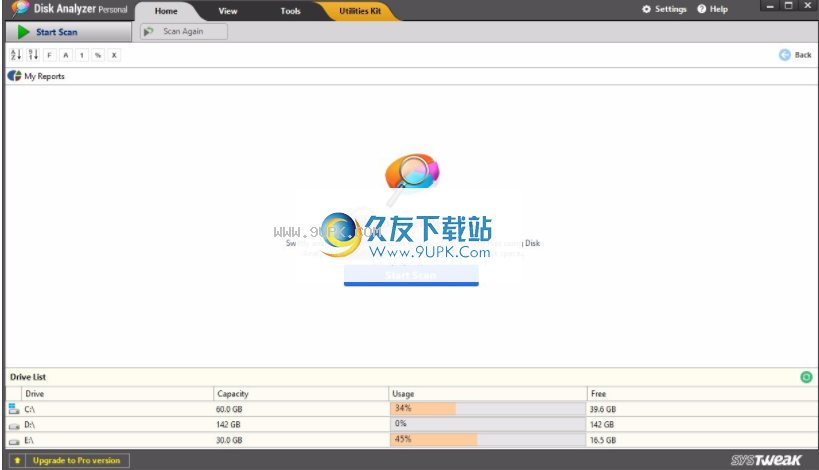Image resolution: width=819 pixels, height=470 pixels.
Task: Click the E:\ drive icon
Action: coord(14,442)
